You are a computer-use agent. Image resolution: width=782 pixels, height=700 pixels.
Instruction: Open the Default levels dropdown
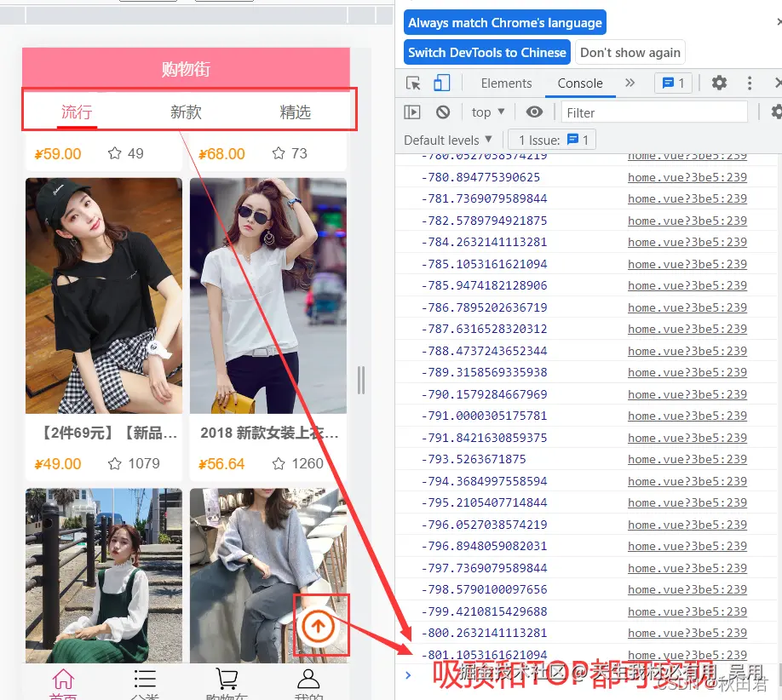[447, 139]
